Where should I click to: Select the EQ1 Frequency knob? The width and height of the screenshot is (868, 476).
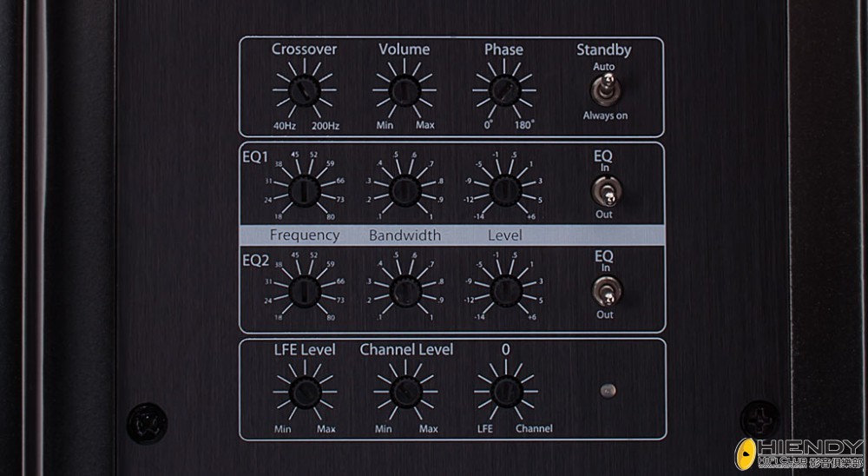point(304,190)
